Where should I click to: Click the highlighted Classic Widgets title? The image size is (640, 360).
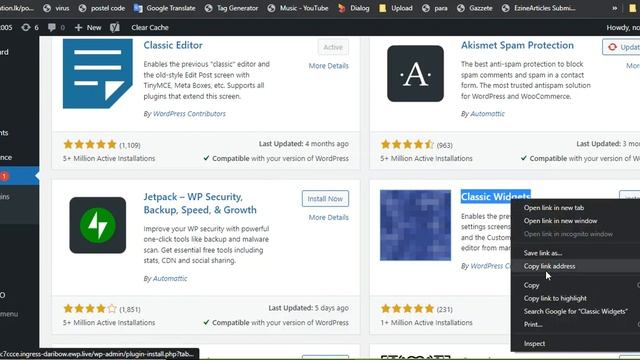pyautogui.click(x=496, y=196)
